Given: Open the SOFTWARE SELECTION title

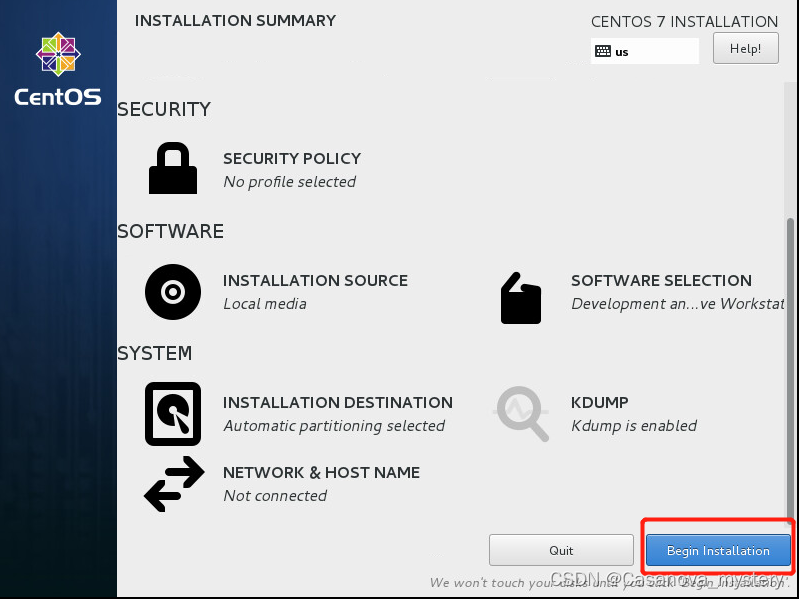Looking at the screenshot, I should coord(661,281).
